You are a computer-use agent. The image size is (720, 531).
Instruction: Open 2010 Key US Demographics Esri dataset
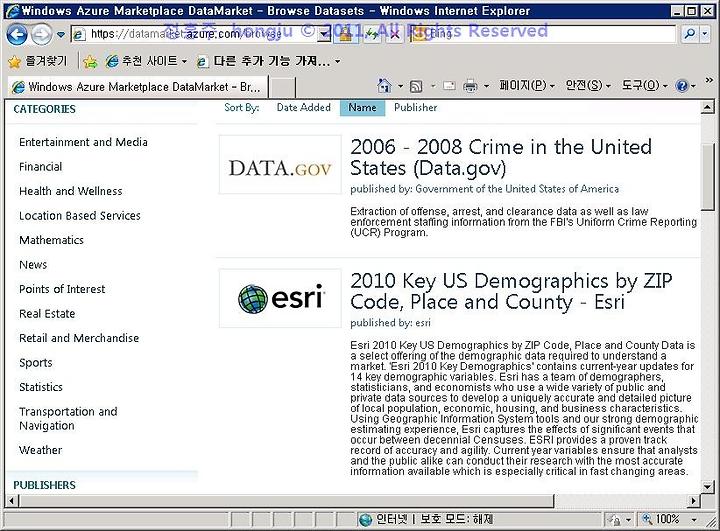(x=511, y=291)
